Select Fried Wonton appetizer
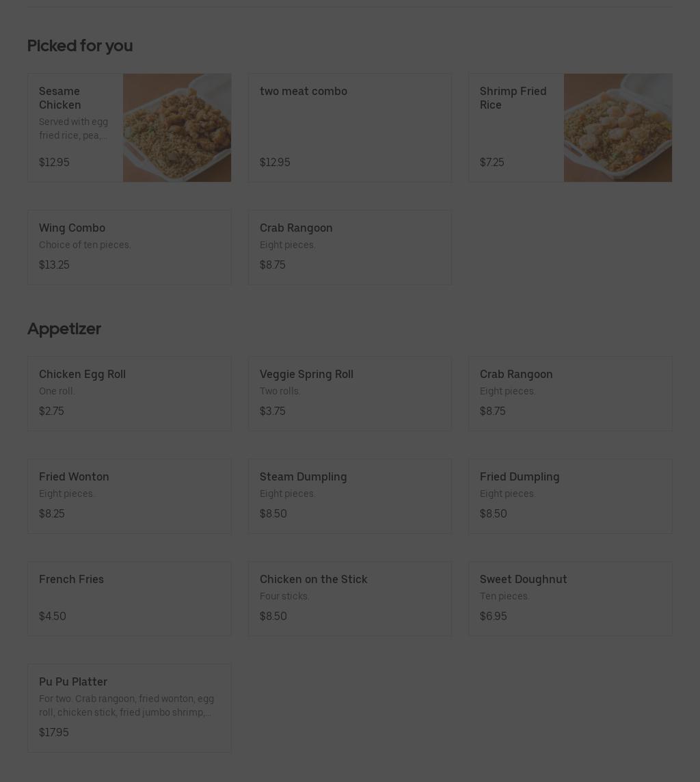The image size is (700, 782). pos(129,496)
